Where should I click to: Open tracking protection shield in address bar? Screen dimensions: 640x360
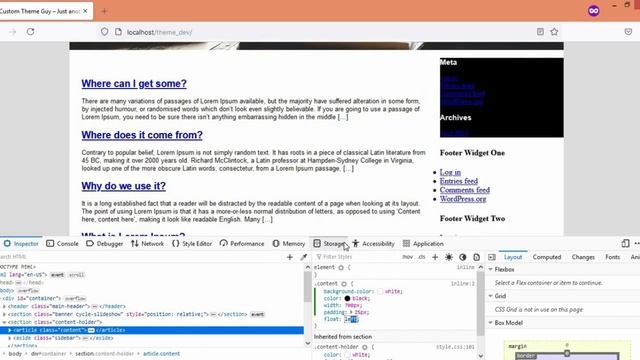(x=104, y=32)
